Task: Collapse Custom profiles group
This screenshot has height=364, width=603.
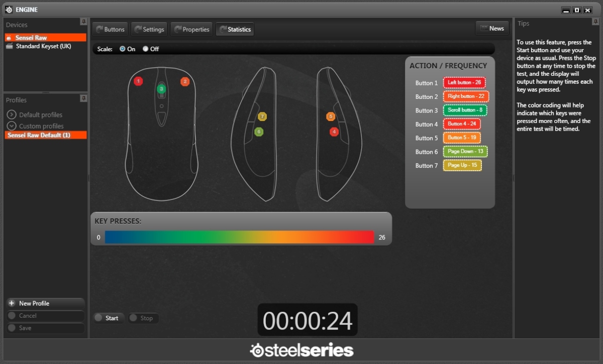Action: point(12,126)
